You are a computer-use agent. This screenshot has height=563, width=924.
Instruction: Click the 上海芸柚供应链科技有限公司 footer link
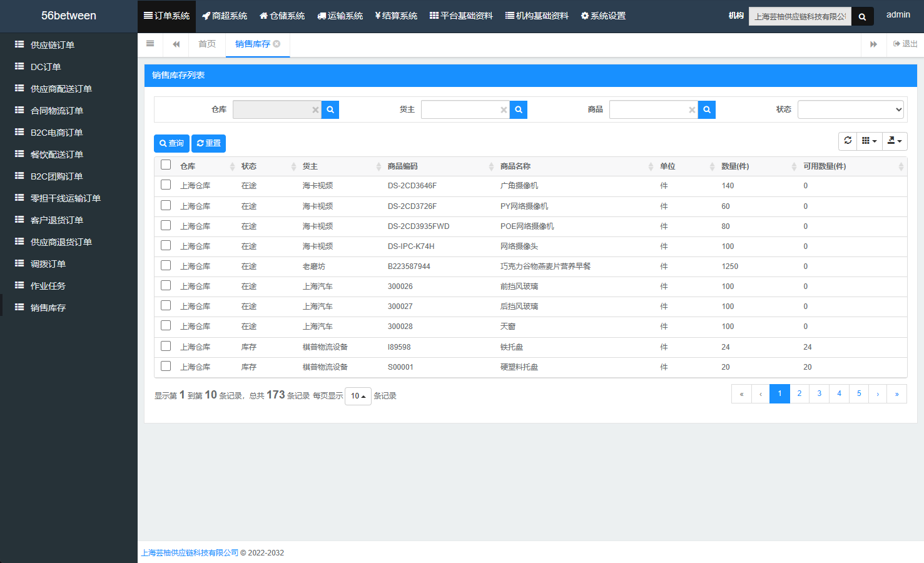coord(190,553)
